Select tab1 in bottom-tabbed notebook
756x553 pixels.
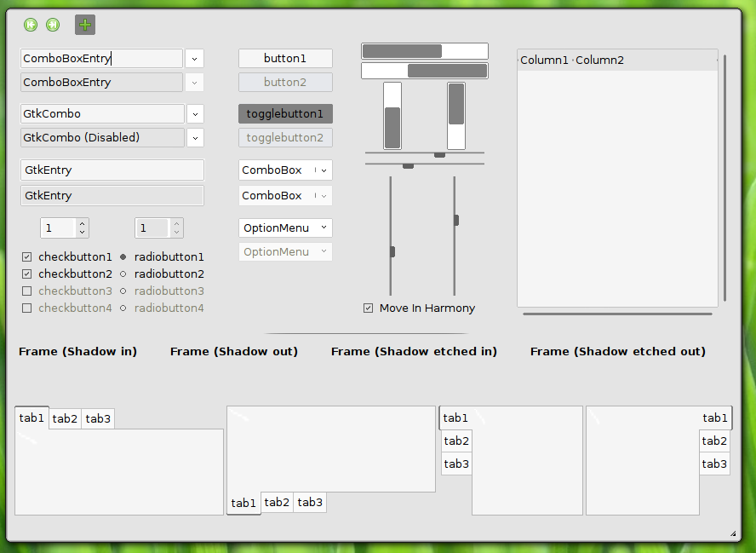coord(243,503)
